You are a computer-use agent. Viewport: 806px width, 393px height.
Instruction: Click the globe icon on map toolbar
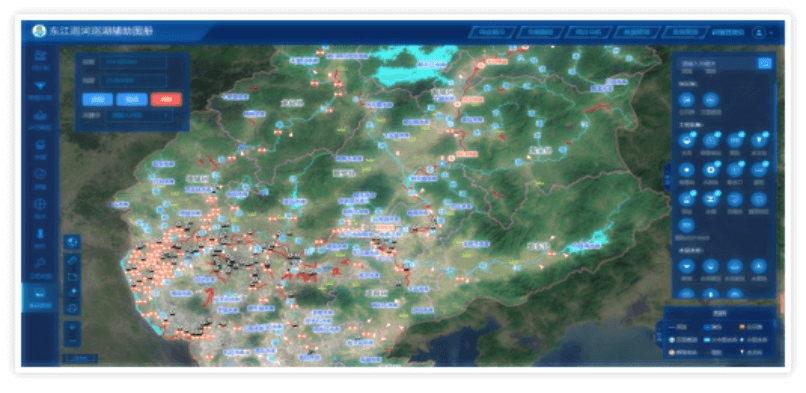point(72,242)
